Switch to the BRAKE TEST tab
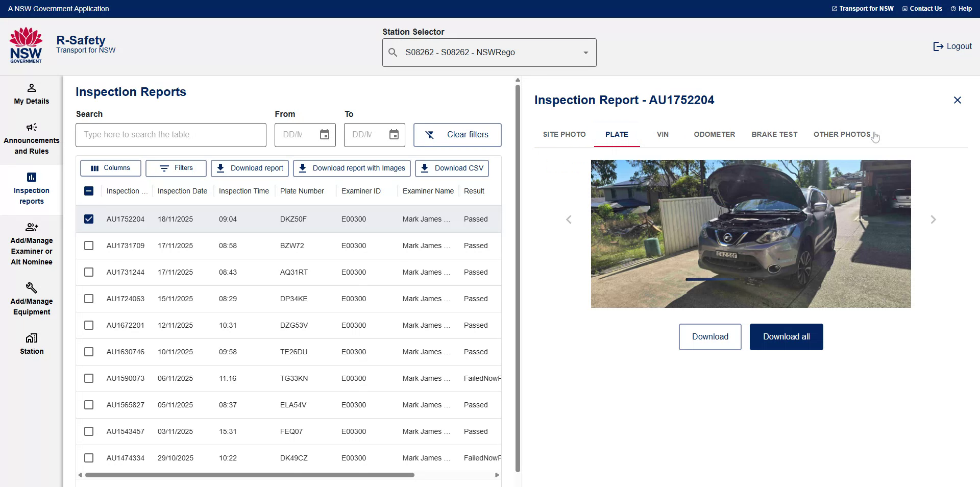The height and width of the screenshot is (487, 980). click(x=774, y=134)
